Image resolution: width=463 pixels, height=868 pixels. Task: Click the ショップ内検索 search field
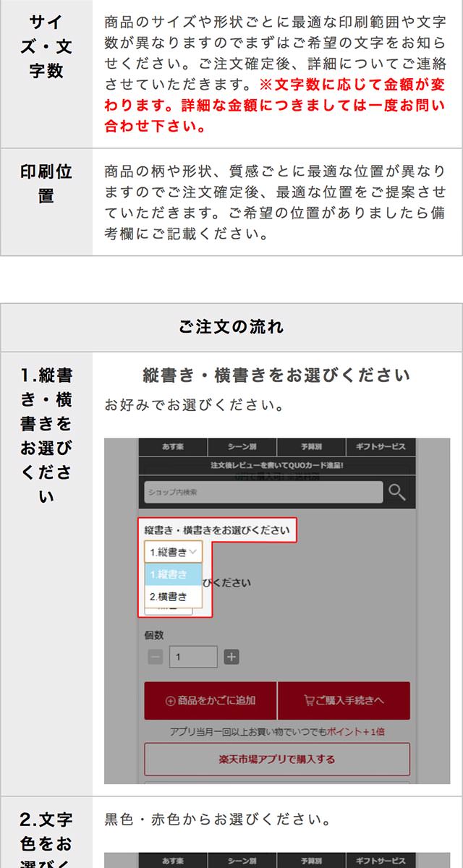(262, 492)
